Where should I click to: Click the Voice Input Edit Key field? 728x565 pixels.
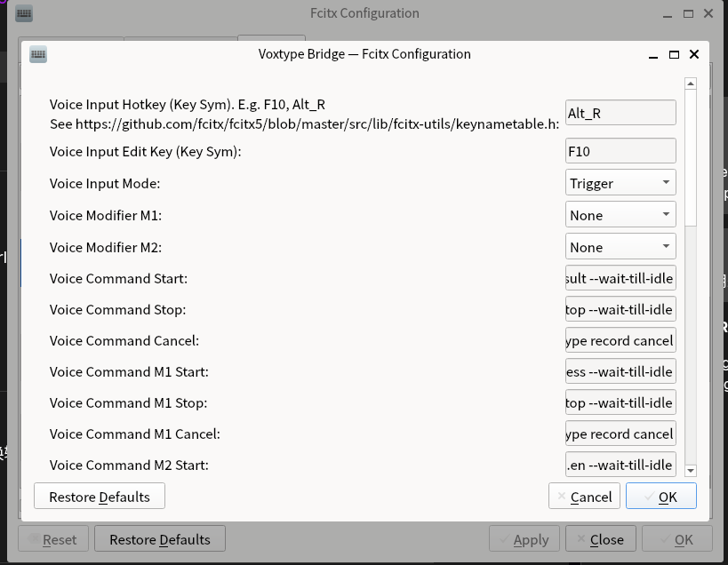[620, 151]
